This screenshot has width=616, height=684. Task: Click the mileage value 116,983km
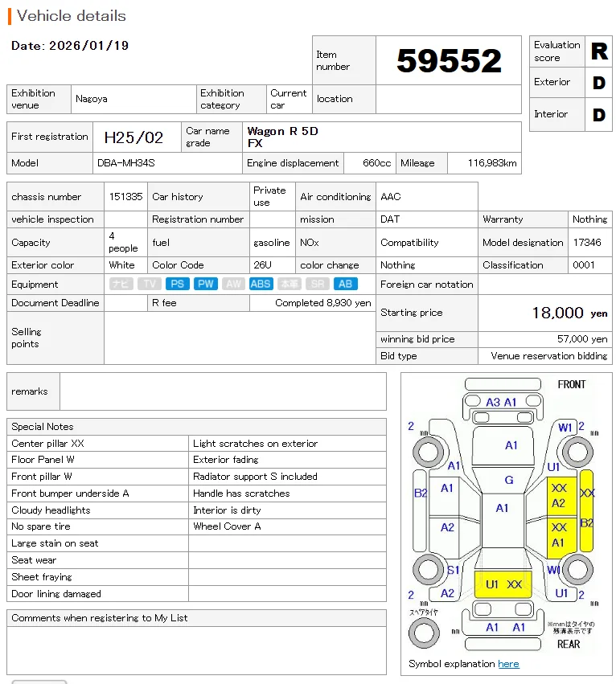(492, 162)
